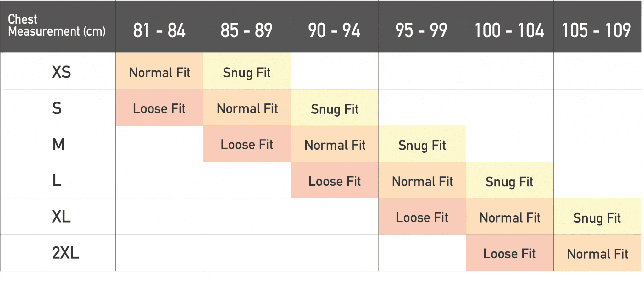
Task: Click Loose Fit cell in S row
Action: coord(159,108)
